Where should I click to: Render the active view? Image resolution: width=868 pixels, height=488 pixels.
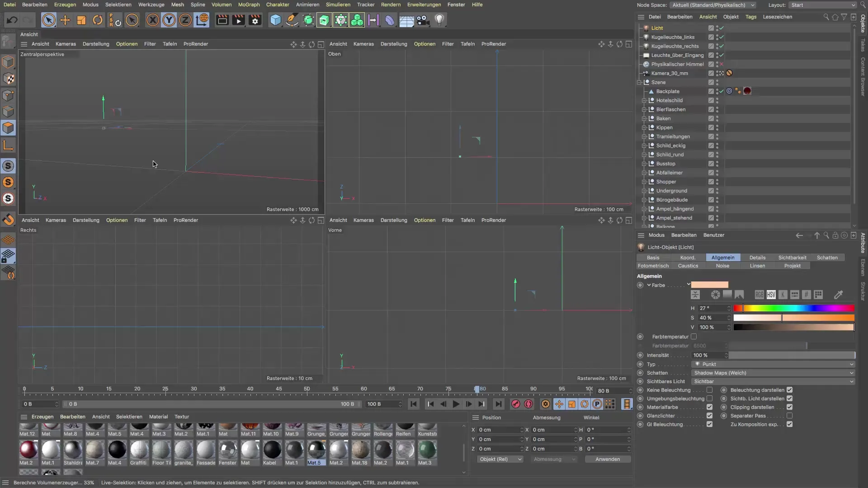click(x=222, y=20)
